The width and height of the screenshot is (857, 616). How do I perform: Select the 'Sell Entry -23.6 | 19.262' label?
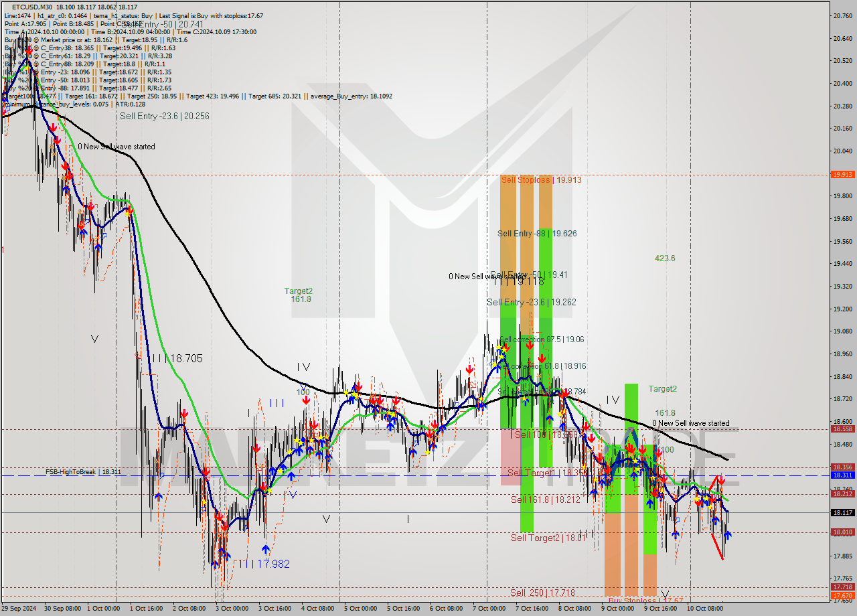(x=532, y=302)
